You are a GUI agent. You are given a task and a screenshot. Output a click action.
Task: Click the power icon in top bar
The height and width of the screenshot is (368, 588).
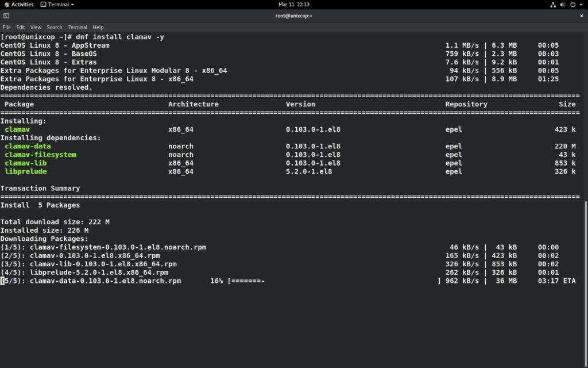coord(573,5)
